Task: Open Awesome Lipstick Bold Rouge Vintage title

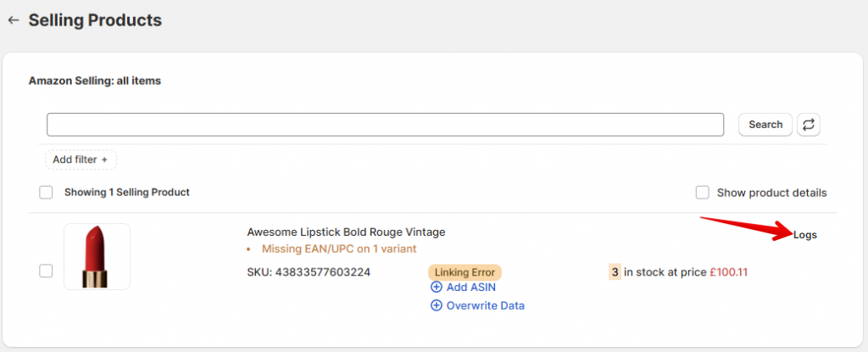Action: pyautogui.click(x=346, y=232)
